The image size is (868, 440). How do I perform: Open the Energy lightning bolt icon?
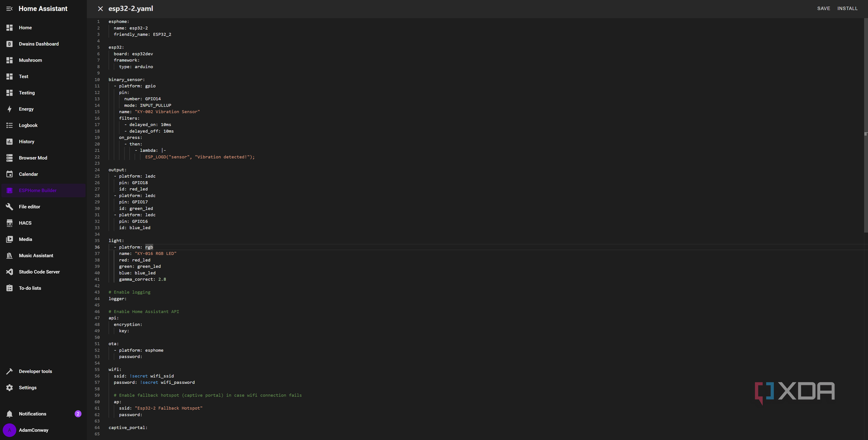click(x=9, y=109)
